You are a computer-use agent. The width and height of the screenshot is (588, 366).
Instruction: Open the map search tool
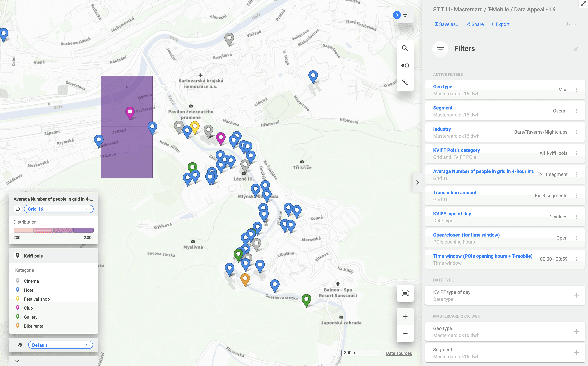coord(405,48)
